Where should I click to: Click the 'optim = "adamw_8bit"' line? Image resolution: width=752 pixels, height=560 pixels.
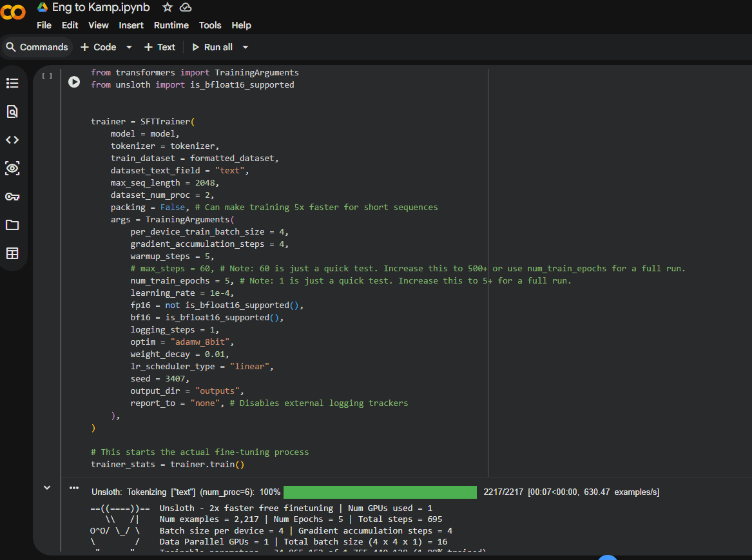pyautogui.click(x=182, y=342)
